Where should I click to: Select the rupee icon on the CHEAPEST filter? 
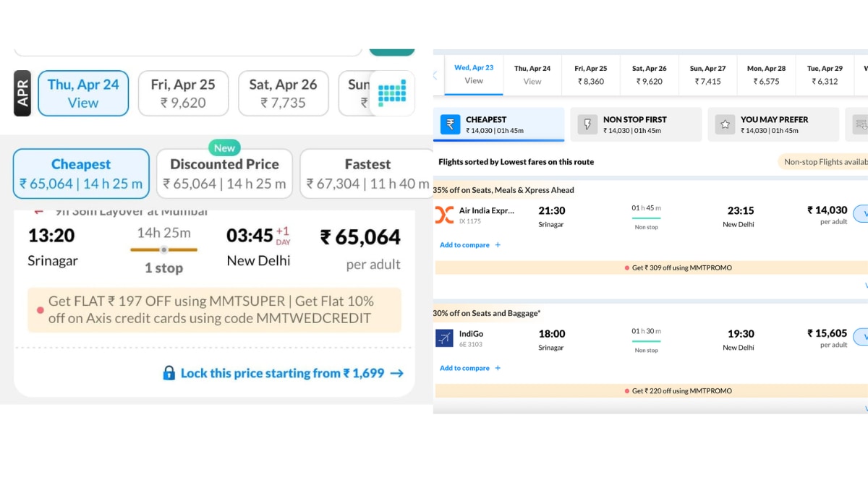[x=450, y=124]
